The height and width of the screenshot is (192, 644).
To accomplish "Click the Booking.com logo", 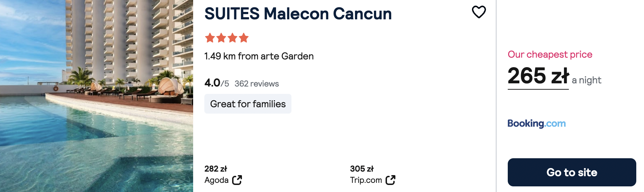I will click(537, 123).
